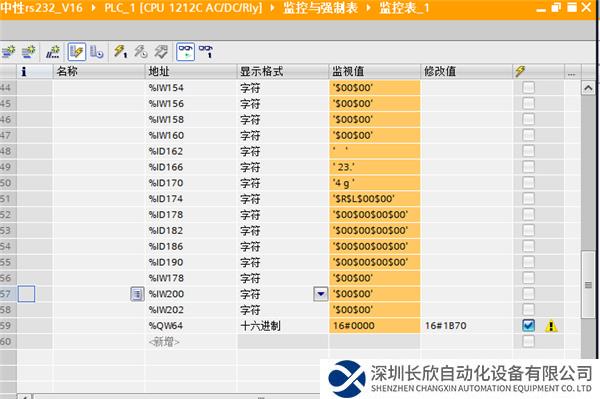This screenshot has width=600, height=399.
Task: Click the 16#1B70 modify value cell
Action: 466,326
